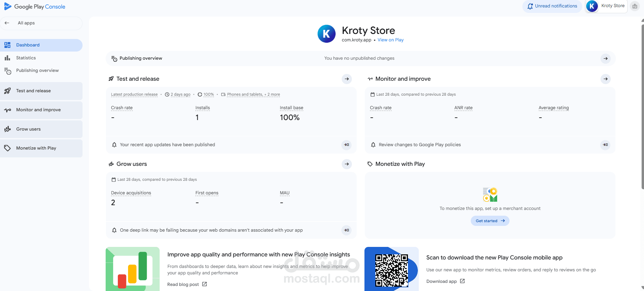The width and height of the screenshot is (644, 291).
Task: Open Review changes to Play policies arrow
Action: tap(605, 145)
